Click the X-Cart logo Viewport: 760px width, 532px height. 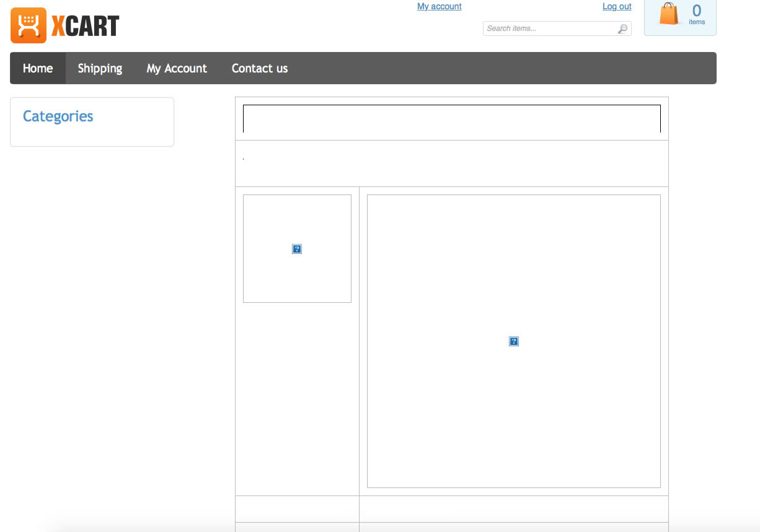(64, 25)
